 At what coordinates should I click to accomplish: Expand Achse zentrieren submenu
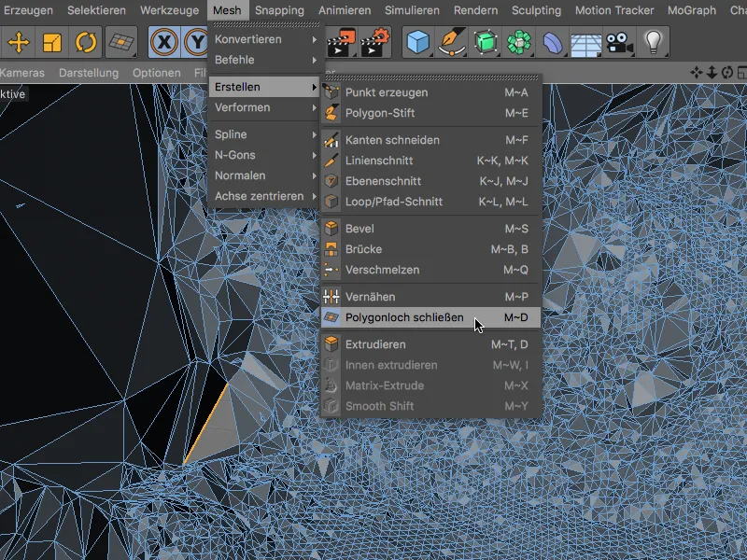264,196
